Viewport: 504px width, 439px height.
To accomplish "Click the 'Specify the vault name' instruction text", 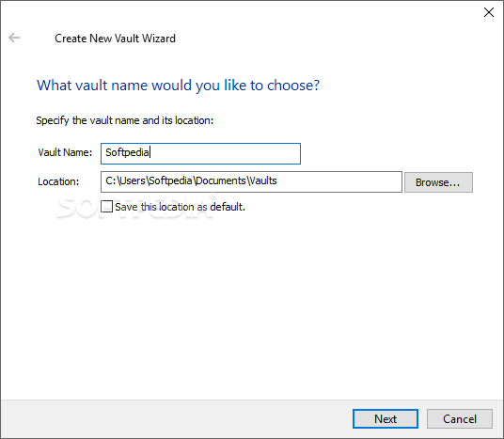I will 125,120.
